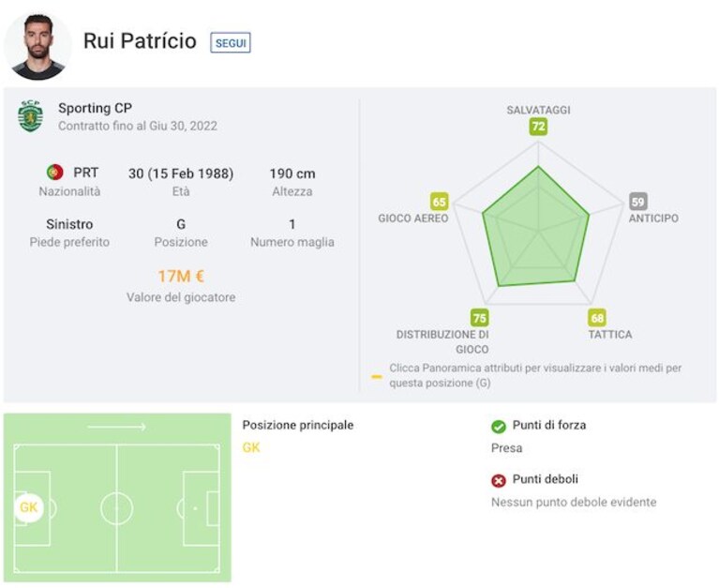
Task: Click the attack direction arrow on pitch
Action: click(x=116, y=427)
